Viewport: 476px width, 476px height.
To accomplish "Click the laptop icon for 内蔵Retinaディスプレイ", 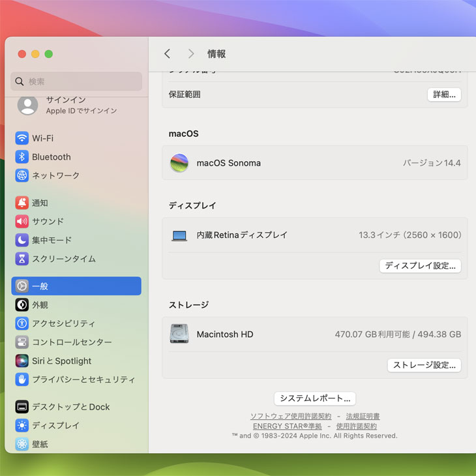I will tap(179, 235).
